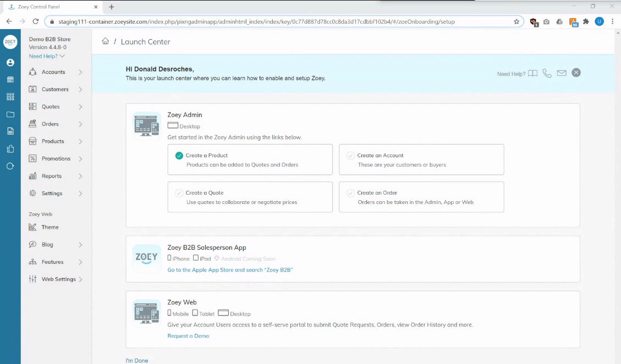Toggle the Create an Account checkmark
621x364 pixels.
(x=350, y=156)
